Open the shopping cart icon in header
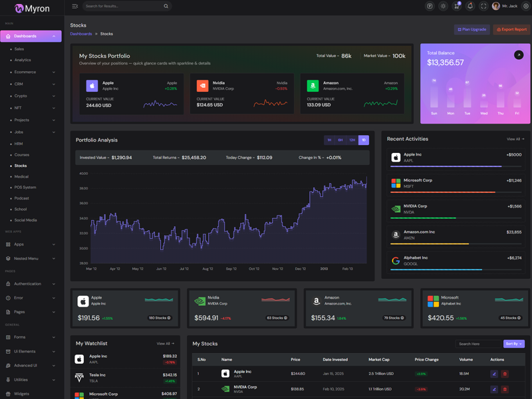Viewport: 532px width, 399px height. pyautogui.click(x=456, y=6)
